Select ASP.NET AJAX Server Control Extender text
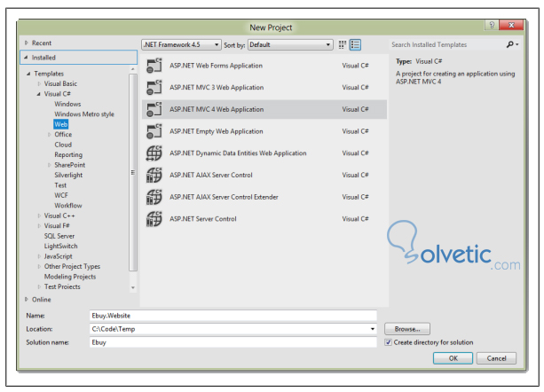This screenshot has width=544, height=392. pos(224,197)
